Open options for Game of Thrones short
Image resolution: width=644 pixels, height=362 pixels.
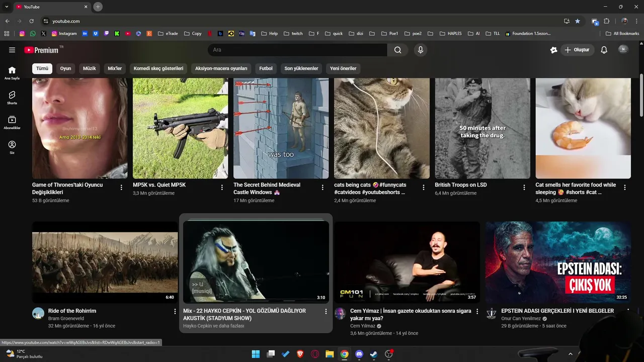[121, 188]
